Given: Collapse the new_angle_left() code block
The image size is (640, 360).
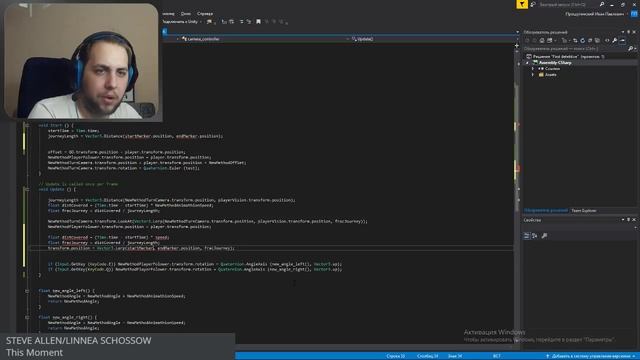Looking at the screenshot, I should pyautogui.click(x=27, y=291).
